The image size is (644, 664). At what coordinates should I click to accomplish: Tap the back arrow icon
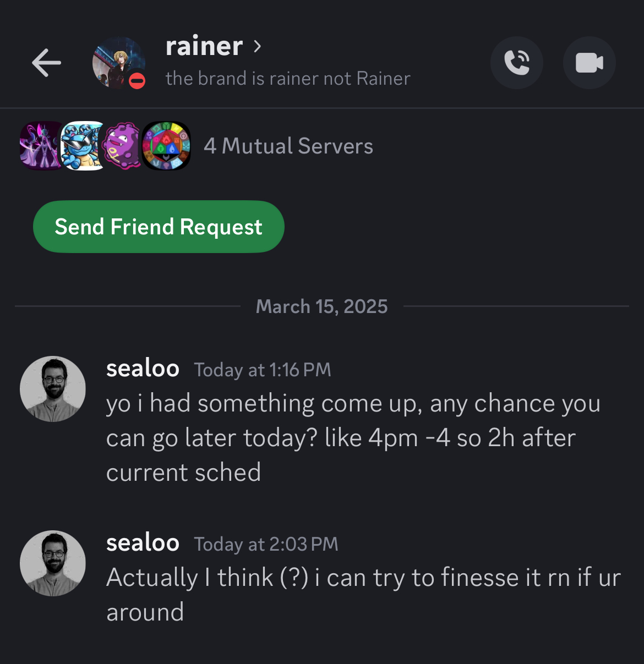pyautogui.click(x=46, y=62)
